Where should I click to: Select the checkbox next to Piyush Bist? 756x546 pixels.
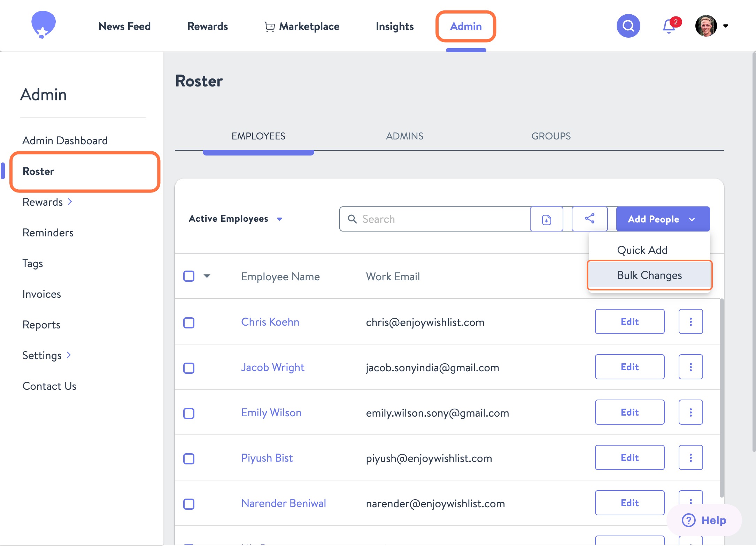188,458
